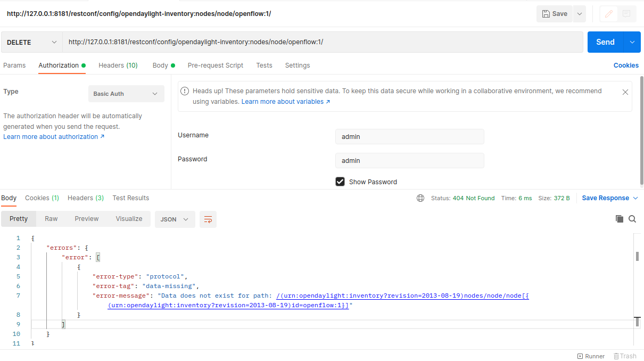Copy response with the copy icon
This screenshot has width=644, height=361.
click(620, 219)
